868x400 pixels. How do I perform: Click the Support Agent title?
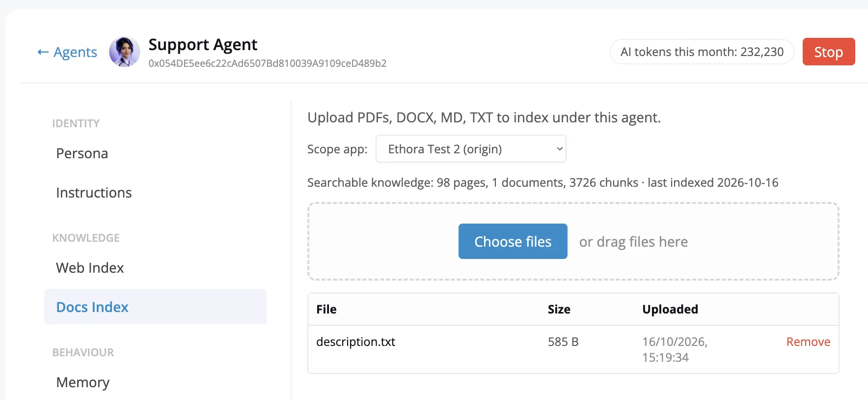click(203, 45)
